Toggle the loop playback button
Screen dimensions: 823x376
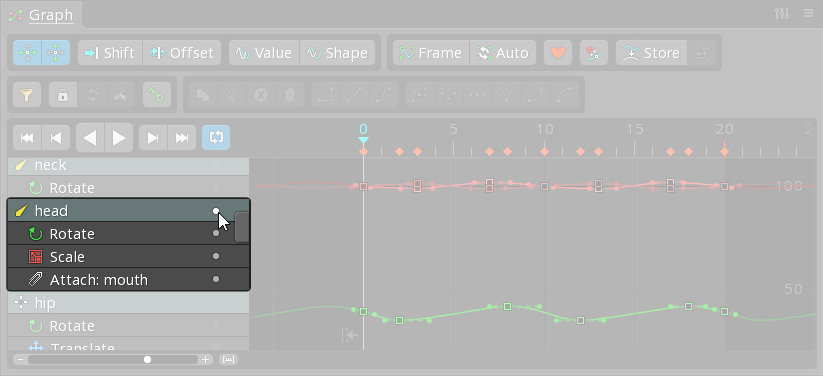216,138
